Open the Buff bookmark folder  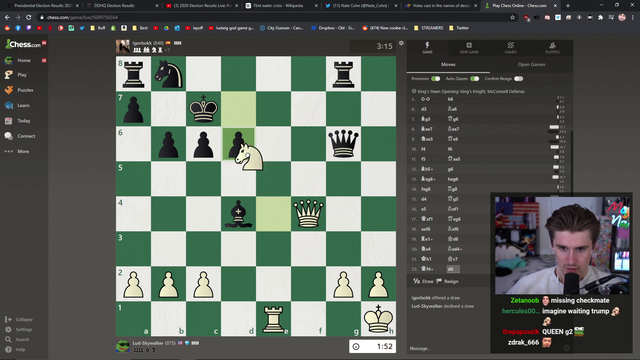click(98, 28)
